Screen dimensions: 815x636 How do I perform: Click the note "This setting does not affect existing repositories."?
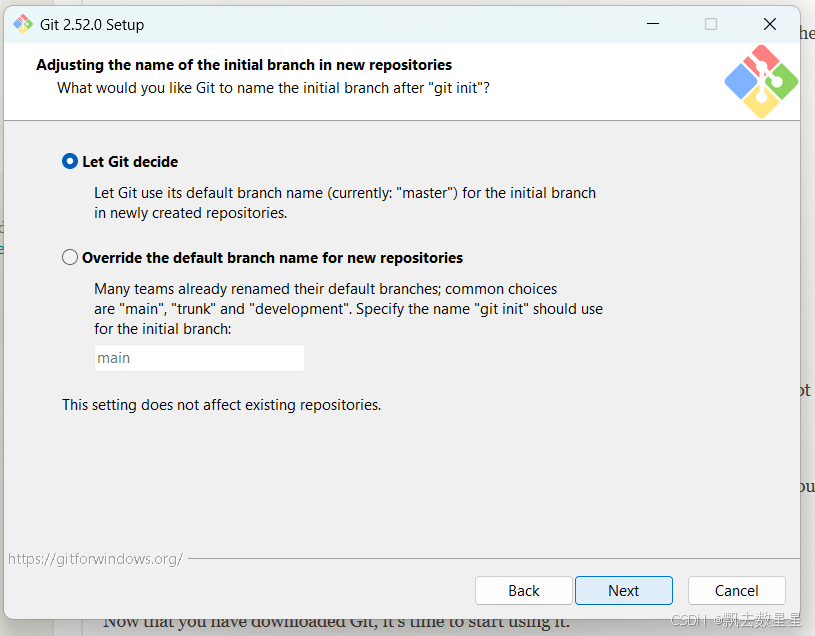pos(221,405)
